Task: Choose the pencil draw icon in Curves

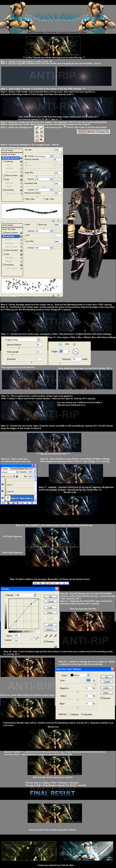Action: (37, 638)
